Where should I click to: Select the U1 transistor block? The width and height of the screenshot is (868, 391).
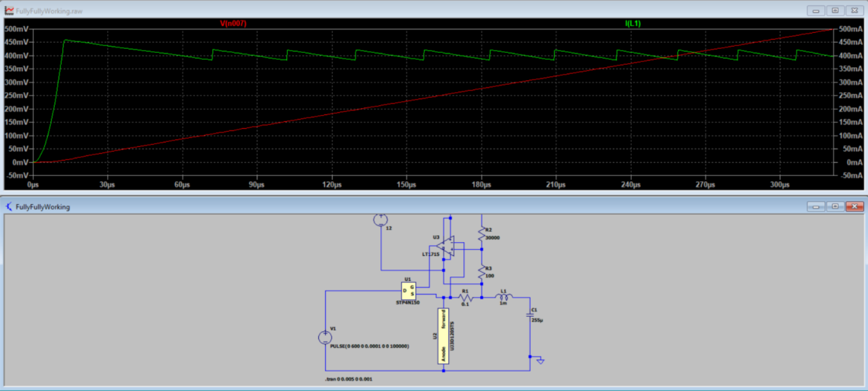[x=409, y=291]
